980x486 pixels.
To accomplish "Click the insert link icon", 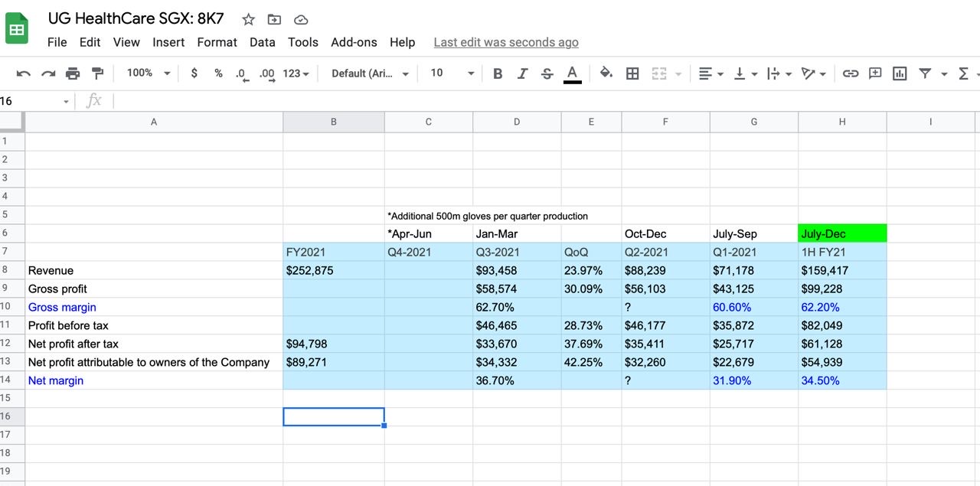I will [x=850, y=73].
